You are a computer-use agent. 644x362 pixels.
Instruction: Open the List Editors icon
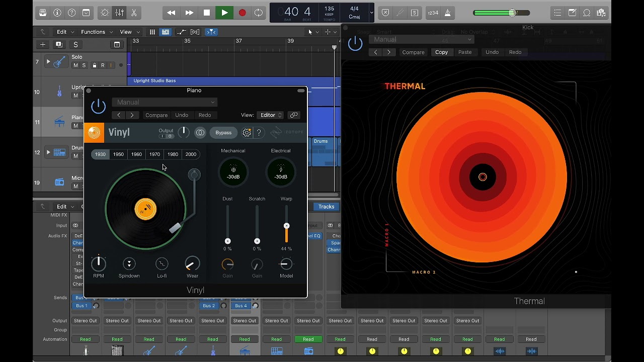pyautogui.click(x=557, y=13)
